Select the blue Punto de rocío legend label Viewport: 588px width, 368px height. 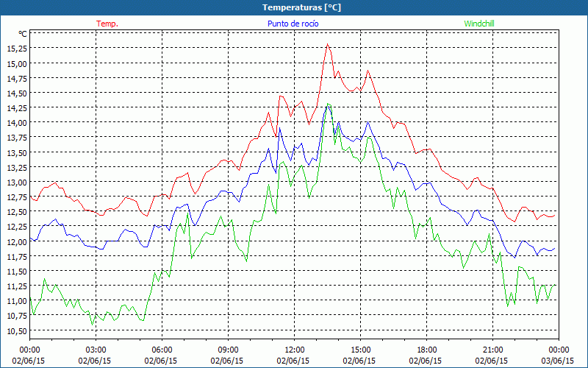click(293, 24)
